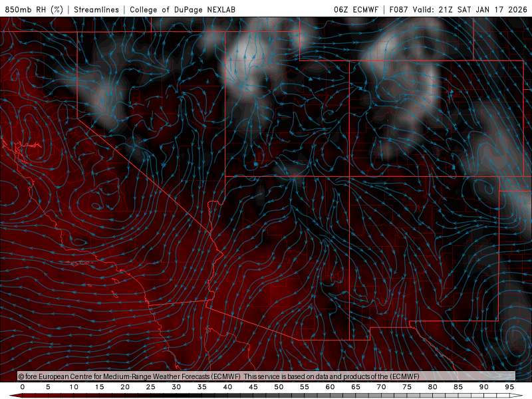Click the "45" value on the RH color scale
Image resolution: width=532 pixels, height=399 pixels.
click(x=253, y=387)
